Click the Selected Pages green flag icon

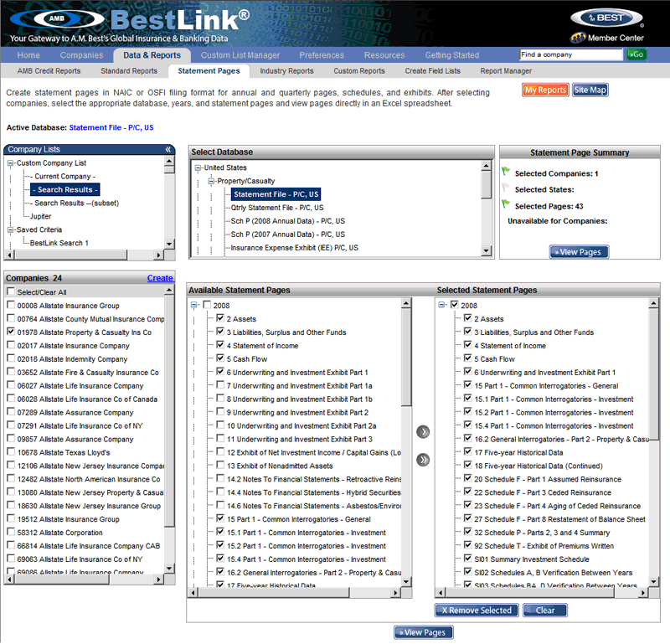coord(506,204)
